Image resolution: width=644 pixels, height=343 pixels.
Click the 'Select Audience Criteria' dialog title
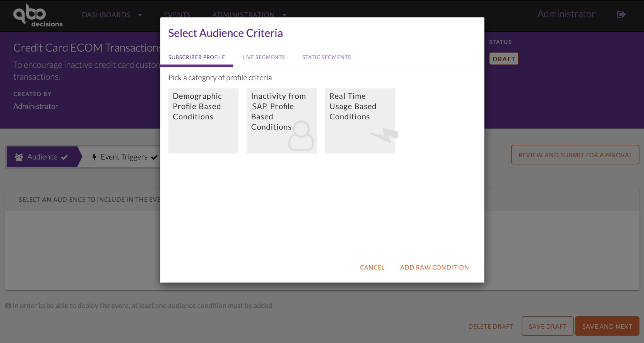click(226, 33)
